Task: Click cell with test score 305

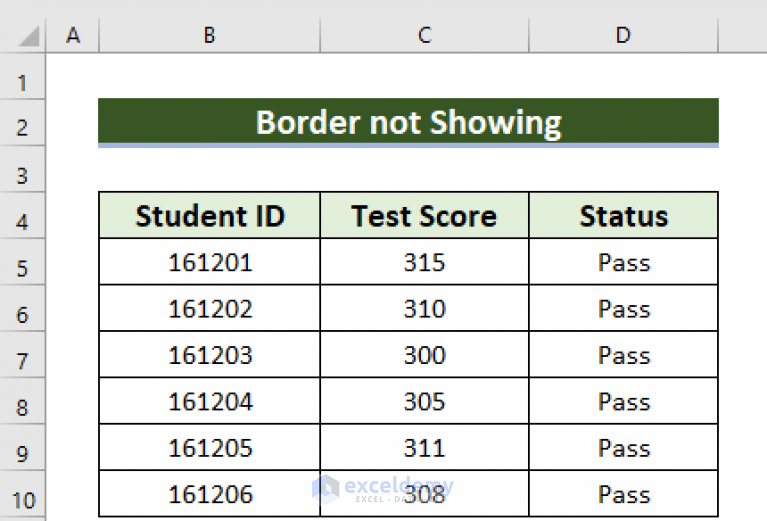Action: coord(425,401)
